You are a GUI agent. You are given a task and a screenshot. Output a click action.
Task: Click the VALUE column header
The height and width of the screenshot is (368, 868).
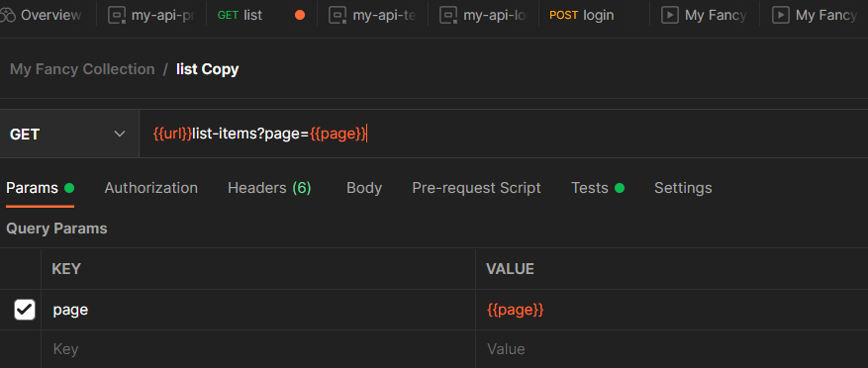point(510,269)
